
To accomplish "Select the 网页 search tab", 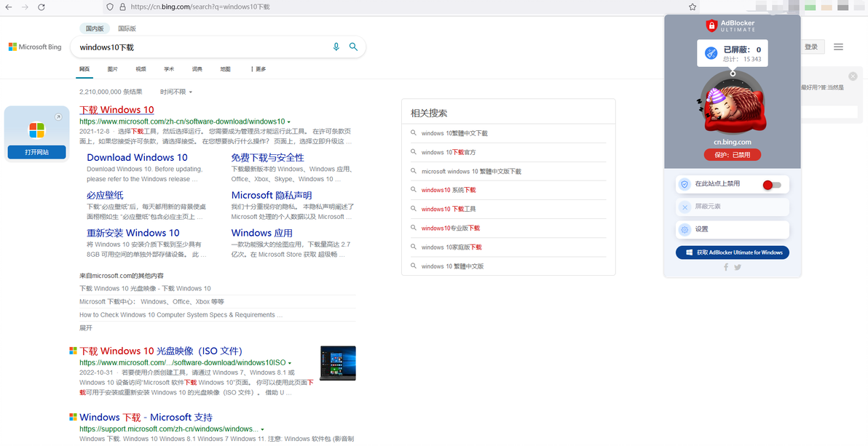I will (x=84, y=69).
